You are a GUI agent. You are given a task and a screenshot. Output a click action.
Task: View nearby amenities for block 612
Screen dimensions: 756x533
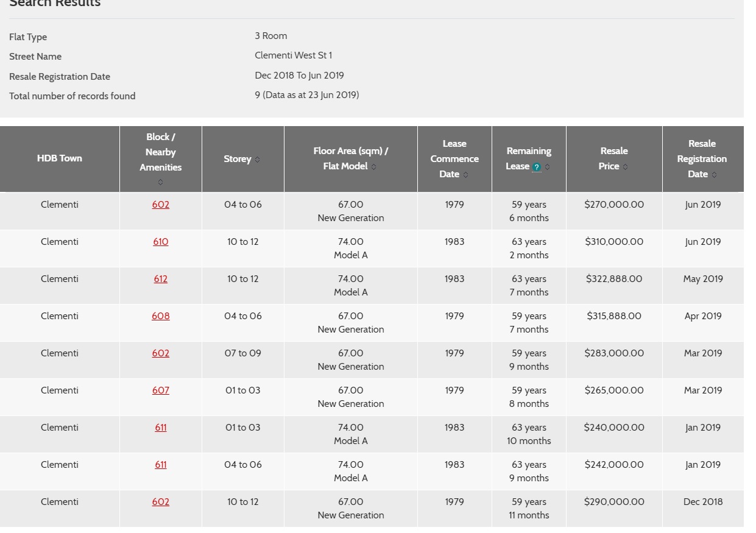tap(161, 279)
